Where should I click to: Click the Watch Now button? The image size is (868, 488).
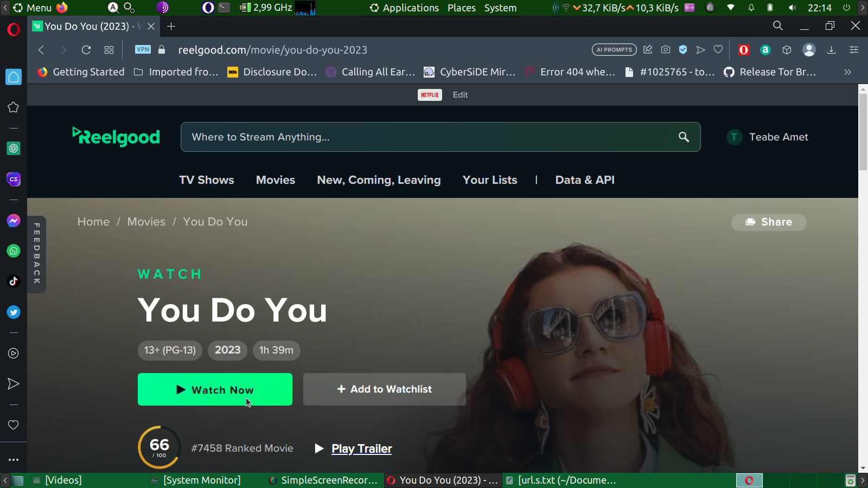pos(215,389)
